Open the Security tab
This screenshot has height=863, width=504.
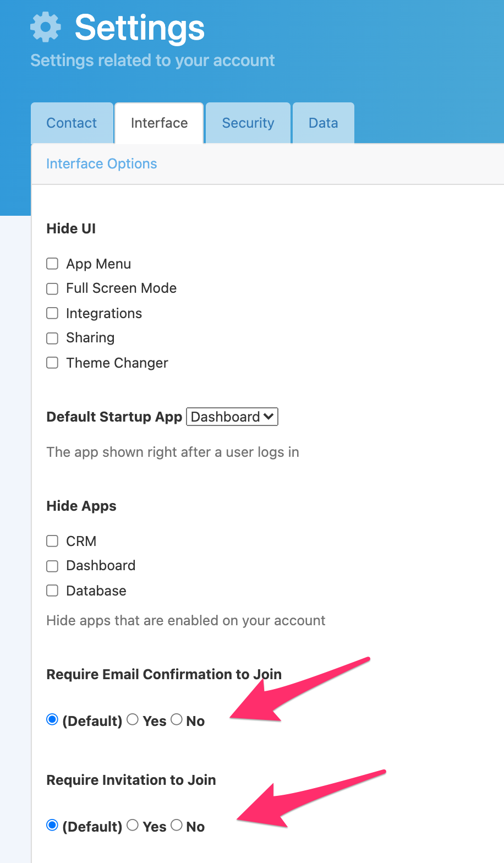pyautogui.click(x=248, y=123)
